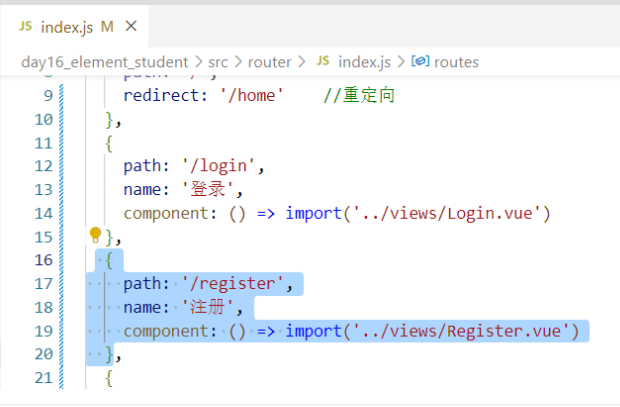The width and height of the screenshot is (620, 407).
Task: Close the index.js tab
Action: (x=131, y=27)
